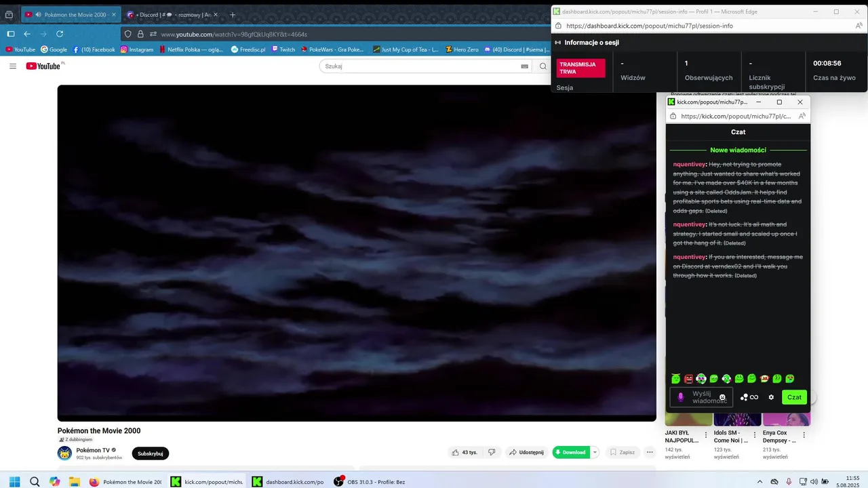868x488 pixels.
Task: Toggle the Firefox sidebar button
Action: tap(10, 34)
